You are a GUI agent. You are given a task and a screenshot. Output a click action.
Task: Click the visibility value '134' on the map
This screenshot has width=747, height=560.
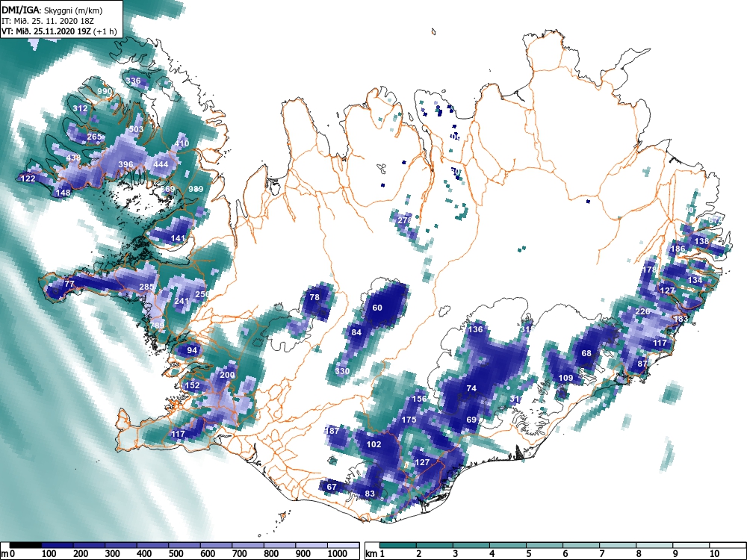(695, 280)
